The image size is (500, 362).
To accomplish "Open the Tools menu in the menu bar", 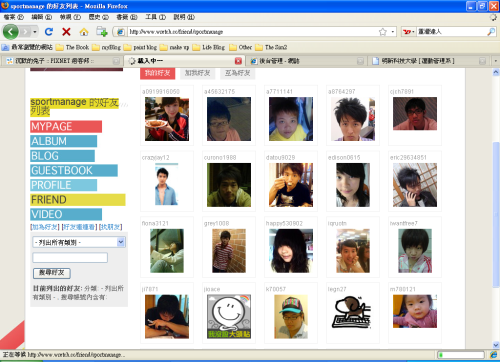I will pos(155,17).
